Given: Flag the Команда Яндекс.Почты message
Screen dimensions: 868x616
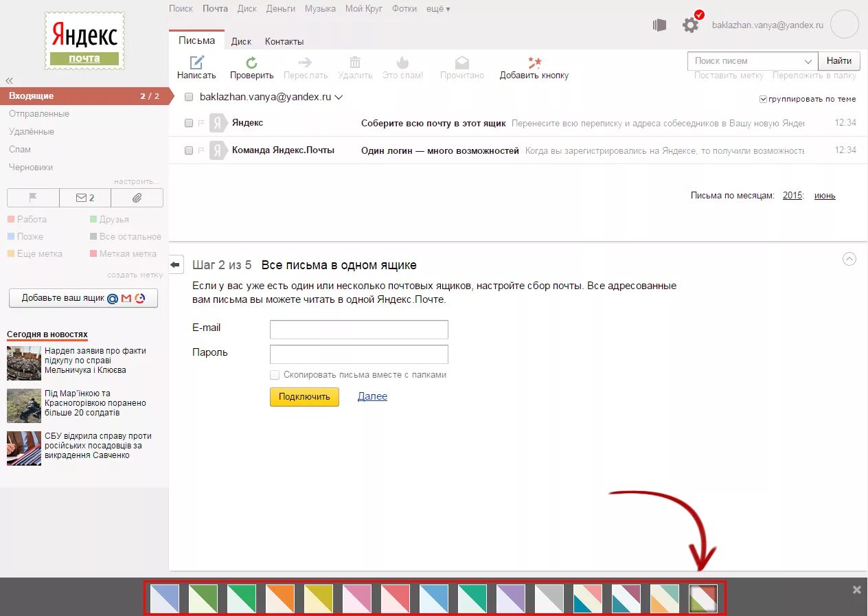Looking at the screenshot, I should pos(201,150).
